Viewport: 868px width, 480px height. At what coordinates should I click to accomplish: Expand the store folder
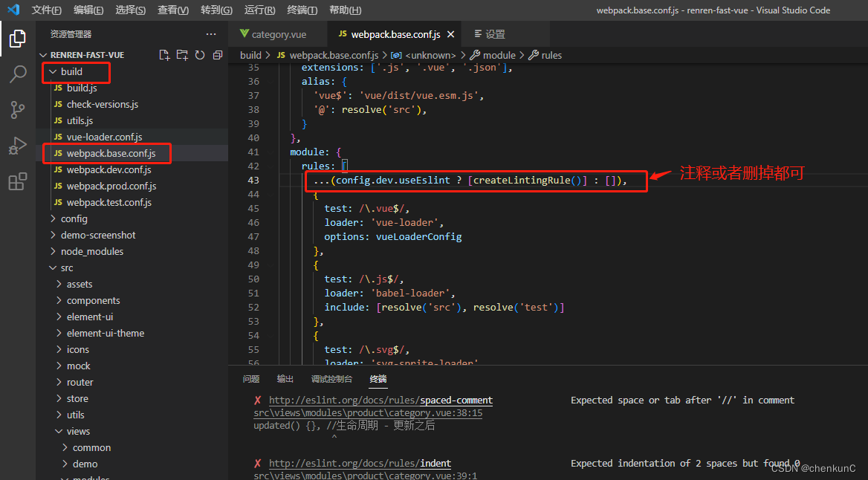point(132,398)
